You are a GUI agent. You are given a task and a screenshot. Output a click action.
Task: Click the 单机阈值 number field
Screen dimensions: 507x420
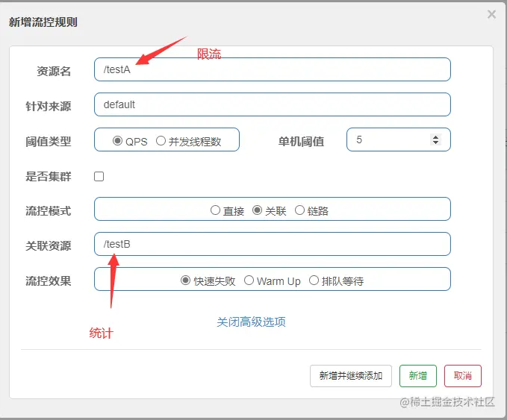399,140
